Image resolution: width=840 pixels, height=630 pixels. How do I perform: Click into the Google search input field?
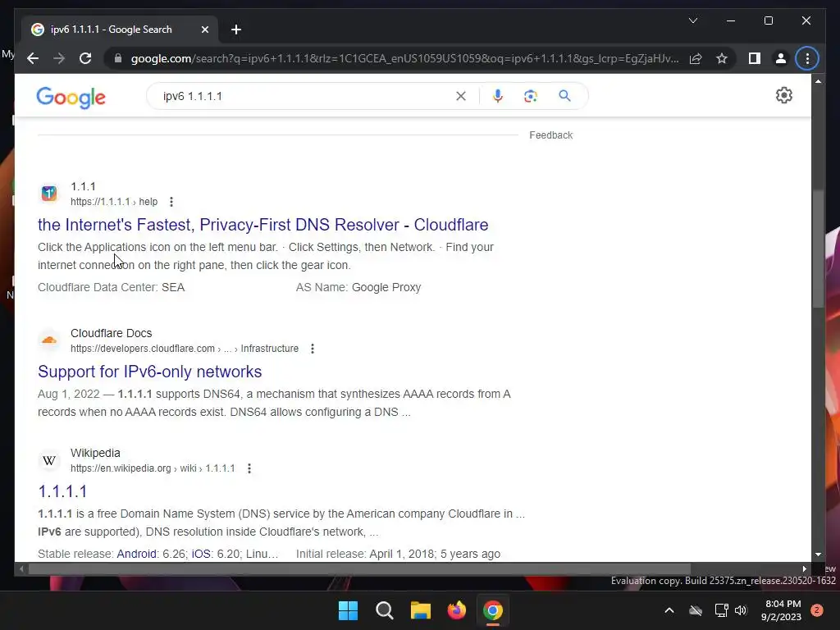pos(305,97)
